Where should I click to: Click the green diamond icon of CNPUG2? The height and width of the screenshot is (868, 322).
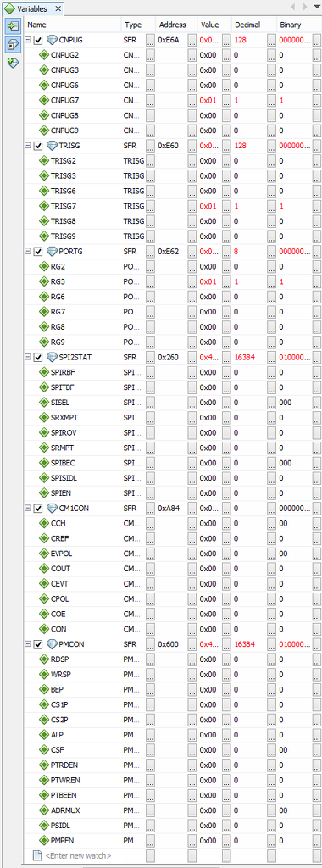click(x=44, y=55)
